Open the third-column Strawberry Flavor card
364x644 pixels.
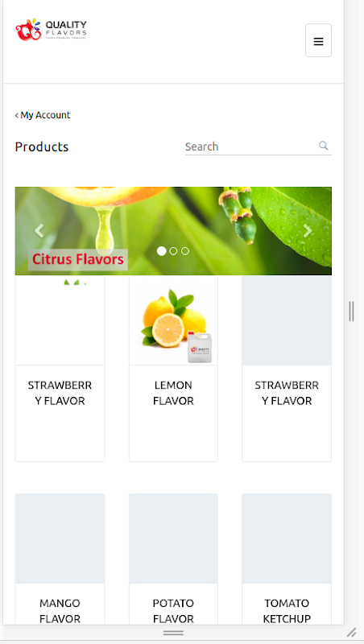[287, 369]
